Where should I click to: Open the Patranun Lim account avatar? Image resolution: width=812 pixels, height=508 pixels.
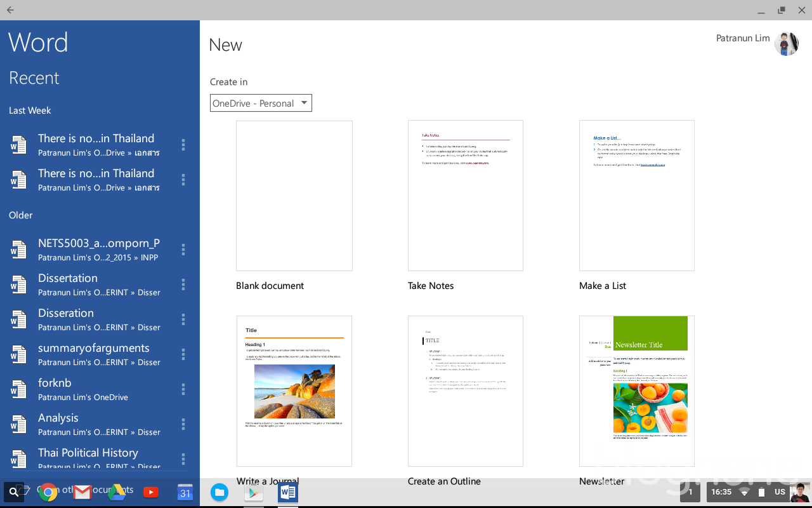(x=787, y=44)
